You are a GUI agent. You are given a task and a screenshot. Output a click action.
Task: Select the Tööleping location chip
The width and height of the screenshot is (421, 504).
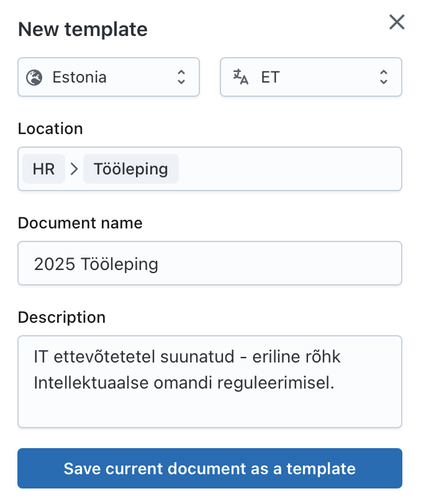[x=131, y=169]
